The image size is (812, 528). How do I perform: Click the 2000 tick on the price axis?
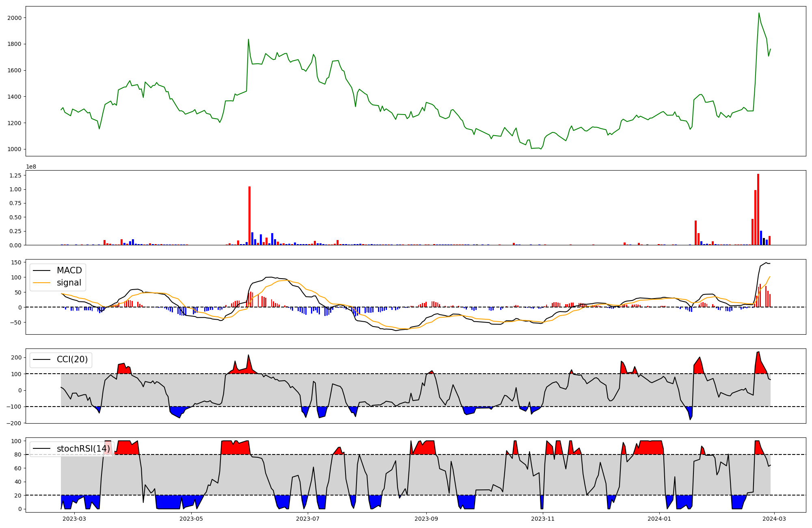pos(15,18)
